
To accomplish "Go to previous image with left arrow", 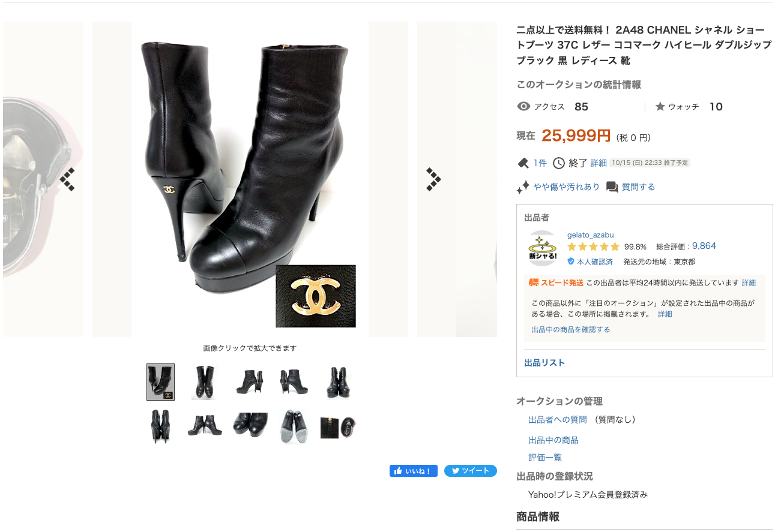I will click(x=67, y=179).
